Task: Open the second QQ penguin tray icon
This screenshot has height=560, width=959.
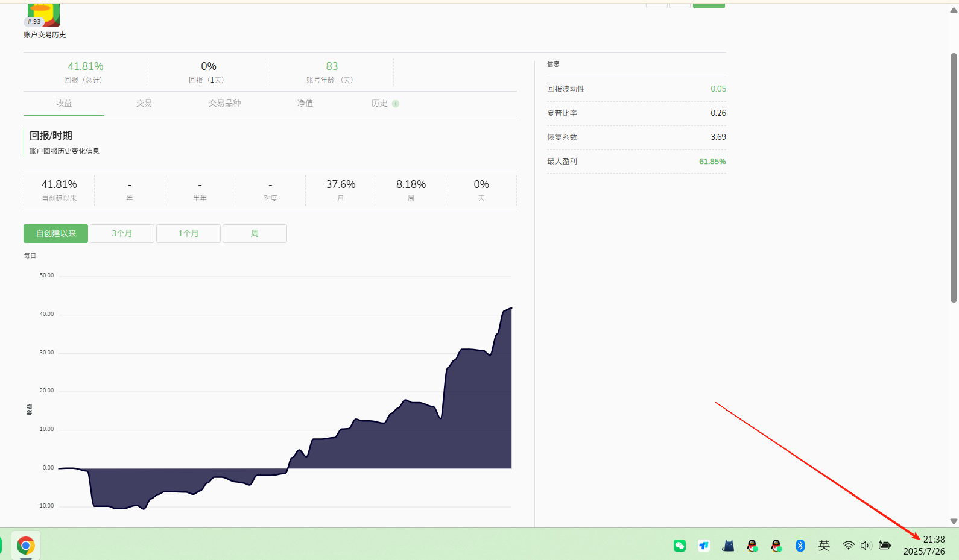Action: pos(776,546)
